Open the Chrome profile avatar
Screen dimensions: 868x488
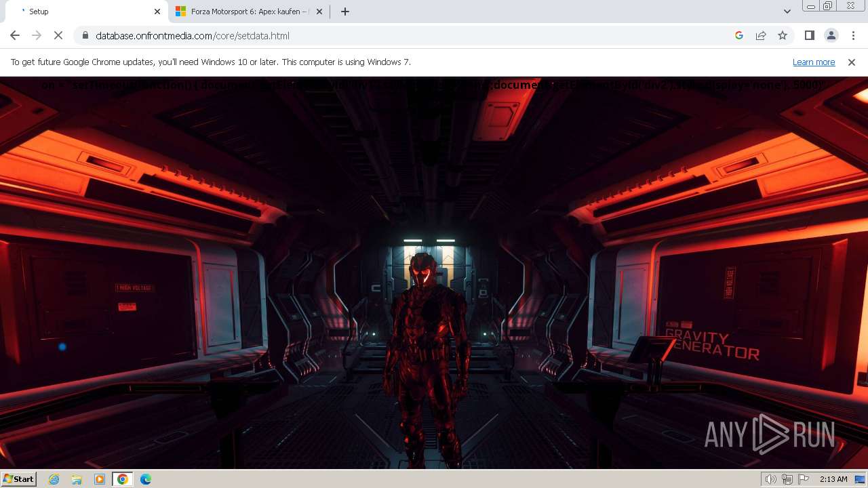[x=831, y=35]
